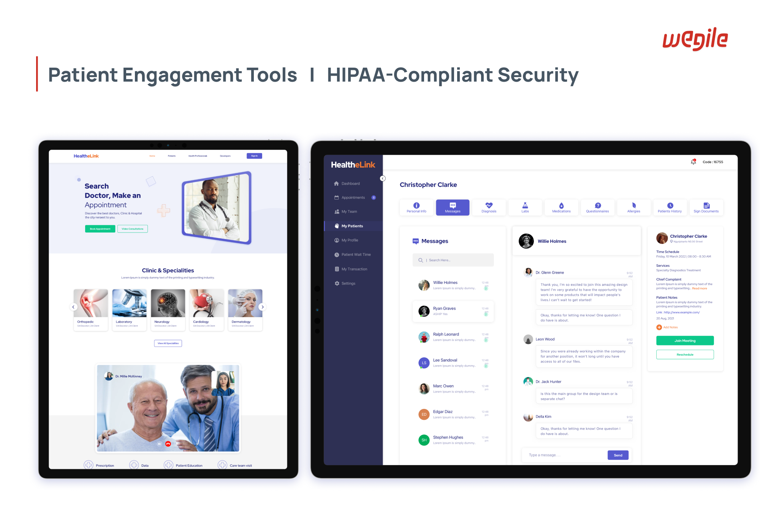Screen dimensions: 760x532
Task: Select My Patients in the sidebar
Action: tap(353, 226)
